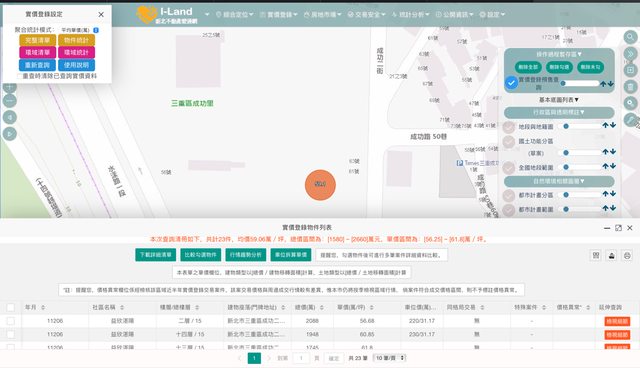Viewport: 640px width, 368px height.
Task: Expand the 基本底圖列表 section
Action: pyautogui.click(x=559, y=100)
